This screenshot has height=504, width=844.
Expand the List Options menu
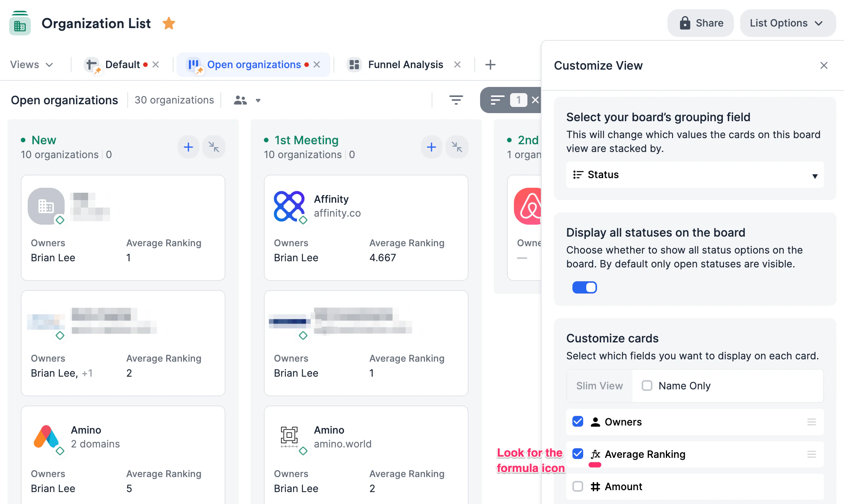click(787, 23)
